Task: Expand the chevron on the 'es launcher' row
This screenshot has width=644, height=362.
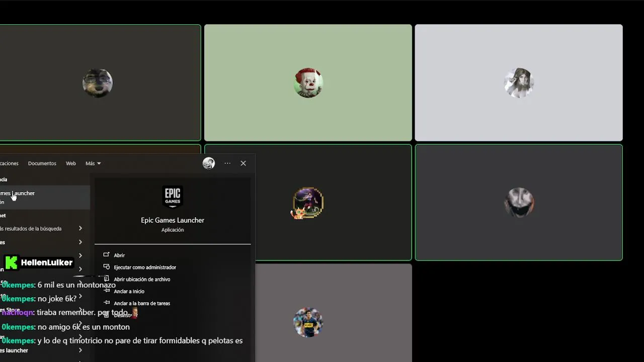Action: tap(80, 350)
